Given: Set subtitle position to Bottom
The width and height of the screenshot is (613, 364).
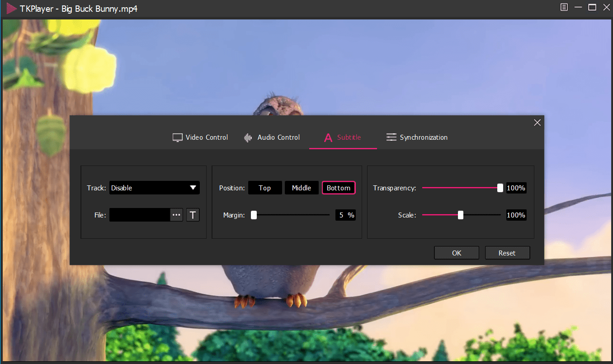Looking at the screenshot, I should tap(339, 188).
